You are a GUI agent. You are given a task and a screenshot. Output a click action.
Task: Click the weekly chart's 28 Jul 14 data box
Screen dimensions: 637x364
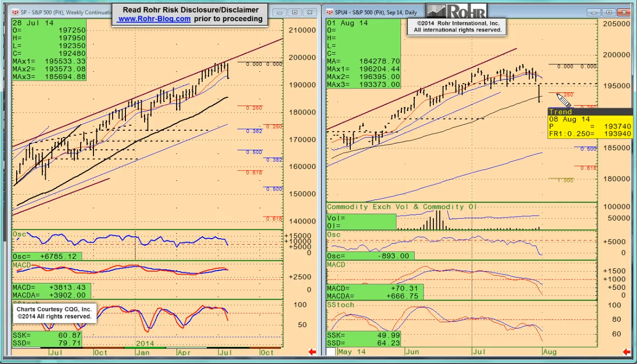[49, 50]
